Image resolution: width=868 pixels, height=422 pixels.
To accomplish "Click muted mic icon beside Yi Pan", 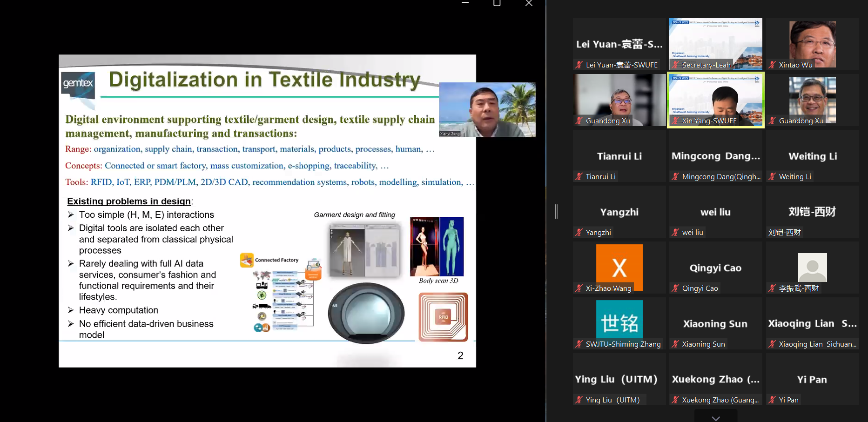I will click(772, 400).
